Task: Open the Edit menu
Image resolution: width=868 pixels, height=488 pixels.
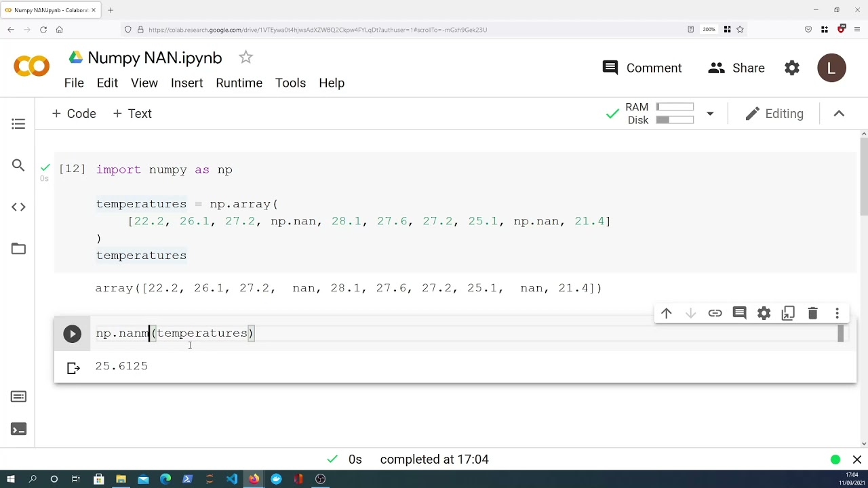Action: pos(107,83)
